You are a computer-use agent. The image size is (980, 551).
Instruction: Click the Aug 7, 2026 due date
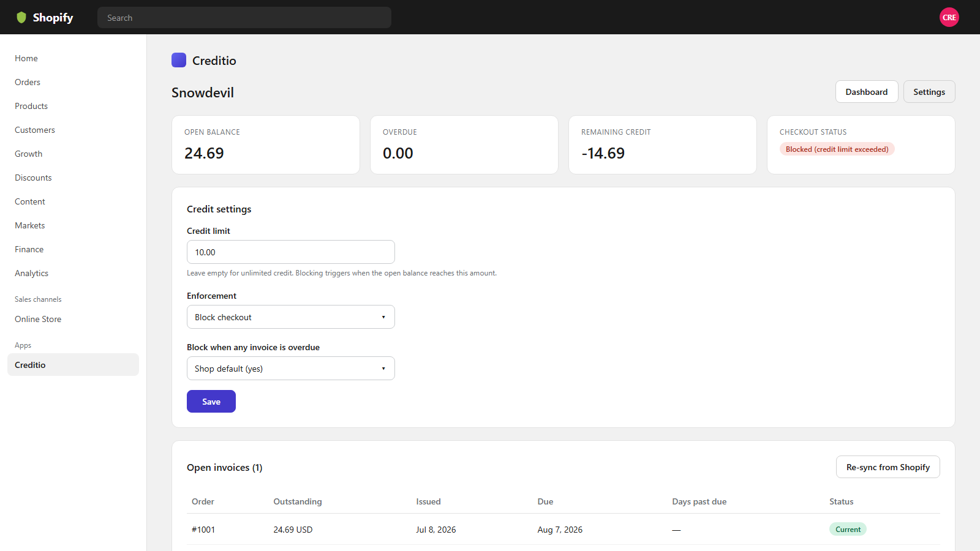pos(560,530)
